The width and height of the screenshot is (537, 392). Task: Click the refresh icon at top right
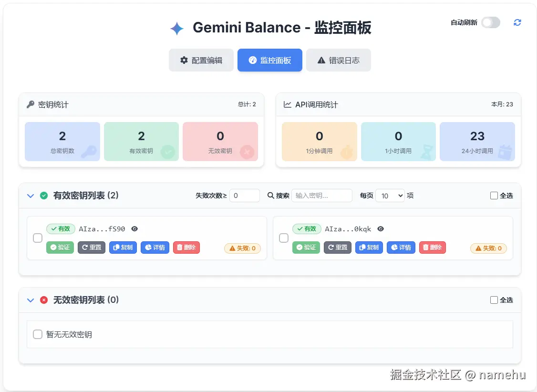coord(517,22)
